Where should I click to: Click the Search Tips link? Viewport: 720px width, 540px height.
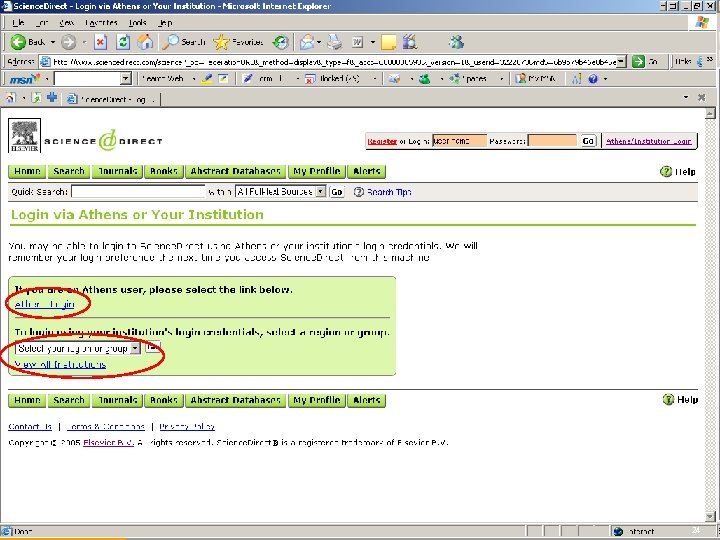point(389,192)
